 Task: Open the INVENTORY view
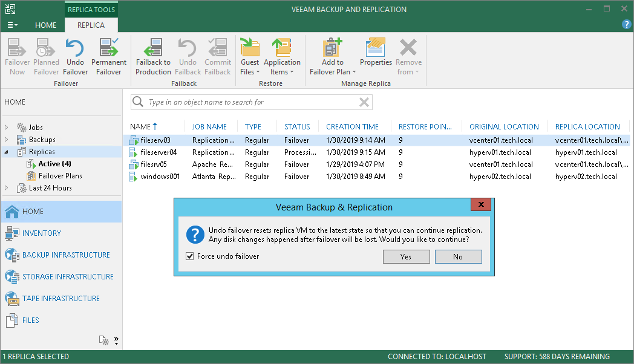tap(62, 233)
